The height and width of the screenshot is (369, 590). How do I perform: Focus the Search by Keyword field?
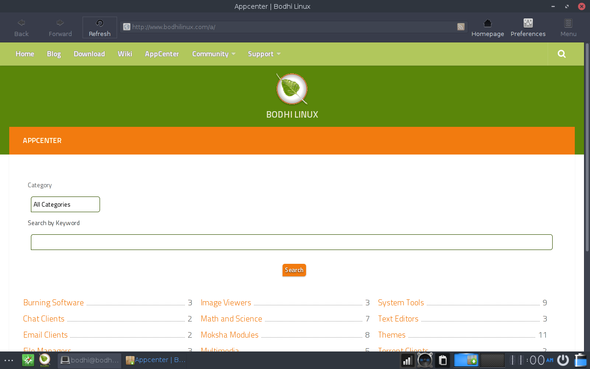292,242
